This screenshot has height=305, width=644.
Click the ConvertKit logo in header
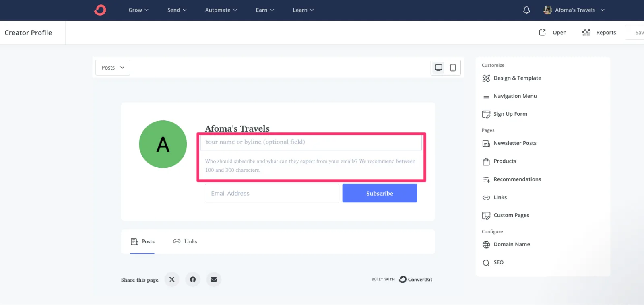point(100,10)
